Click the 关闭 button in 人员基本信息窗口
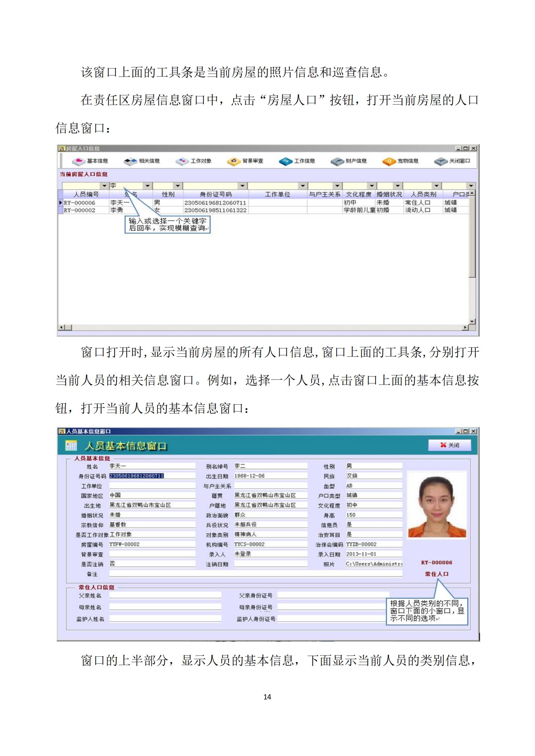 449,445
